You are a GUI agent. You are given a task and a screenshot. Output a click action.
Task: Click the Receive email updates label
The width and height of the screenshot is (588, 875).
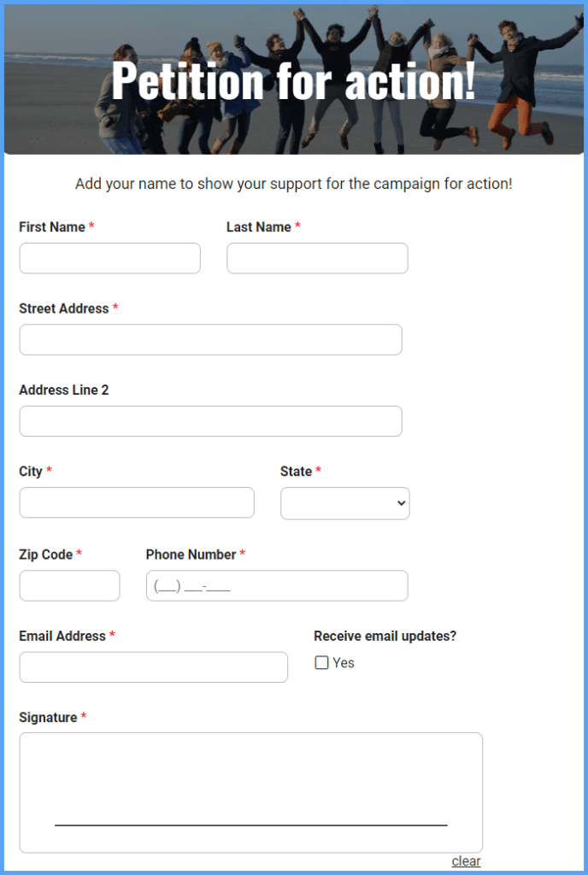tap(385, 636)
